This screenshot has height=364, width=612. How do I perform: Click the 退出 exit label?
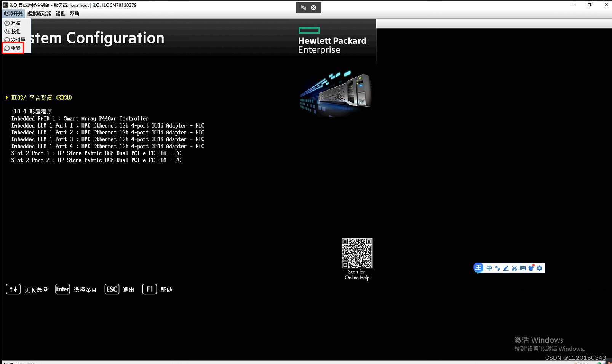(x=129, y=290)
